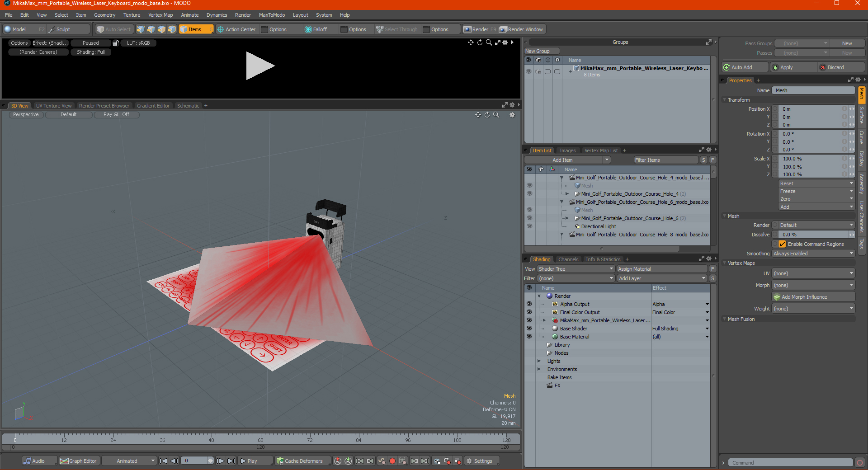
Task: Switch to the Images tab
Action: tap(567, 150)
